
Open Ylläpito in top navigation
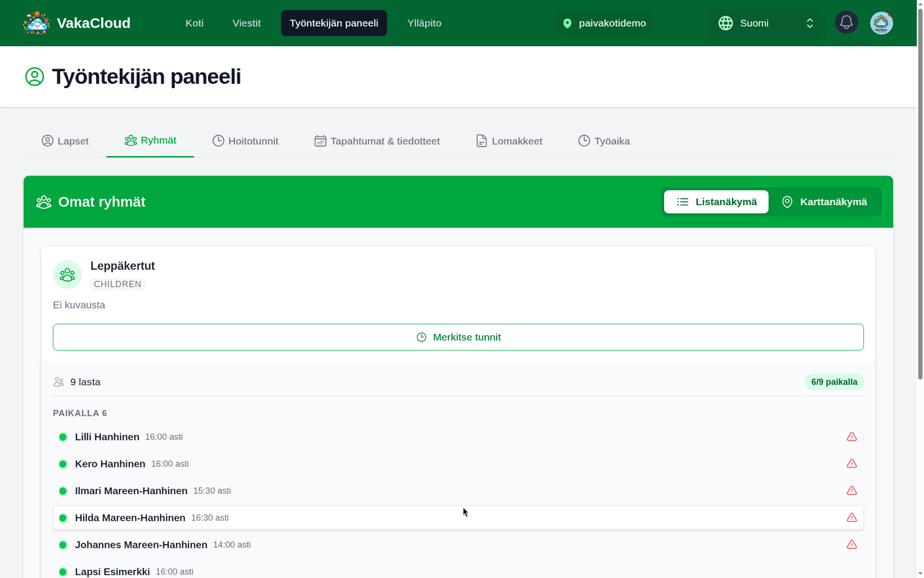pos(424,23)
